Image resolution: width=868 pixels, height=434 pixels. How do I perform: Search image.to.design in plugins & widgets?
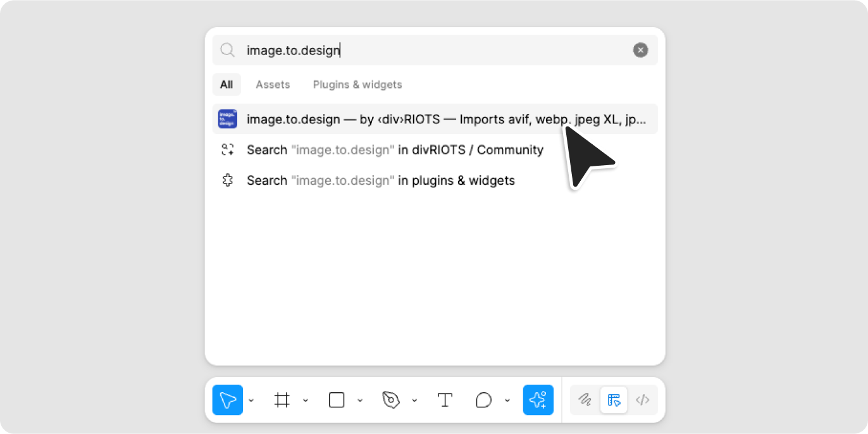pyautogui.click(x=435, y=180)
